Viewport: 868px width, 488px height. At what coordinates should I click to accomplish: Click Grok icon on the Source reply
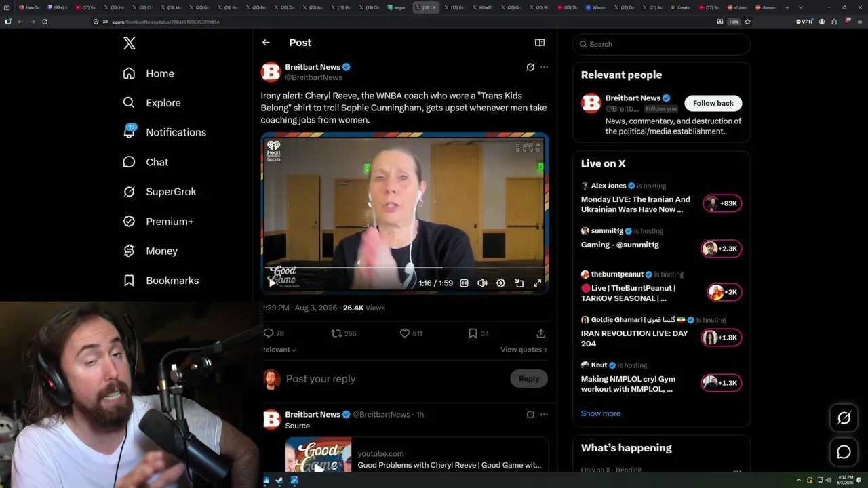coord(530,414)
